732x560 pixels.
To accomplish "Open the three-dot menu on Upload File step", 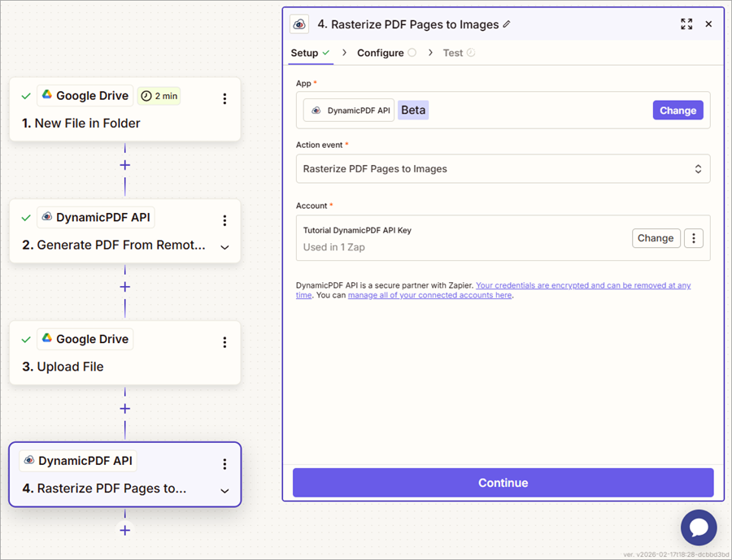I will (224, 342).
